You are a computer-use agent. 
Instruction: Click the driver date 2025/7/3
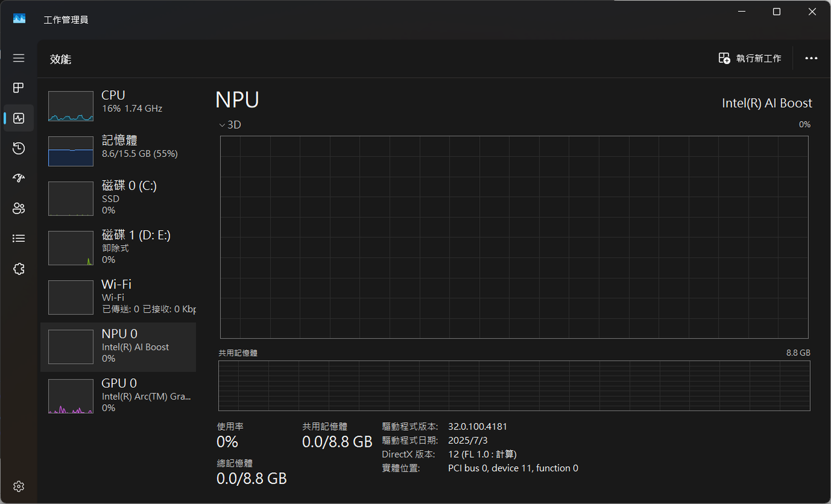click(467, 440)
